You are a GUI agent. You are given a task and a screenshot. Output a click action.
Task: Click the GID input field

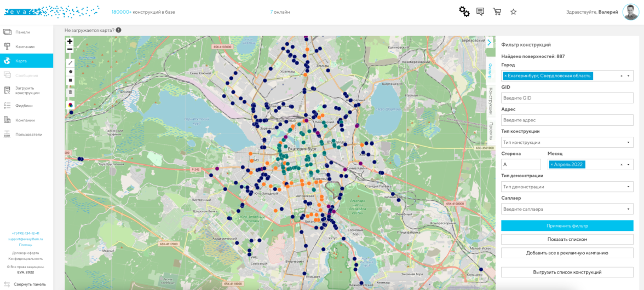click(567, 98)
